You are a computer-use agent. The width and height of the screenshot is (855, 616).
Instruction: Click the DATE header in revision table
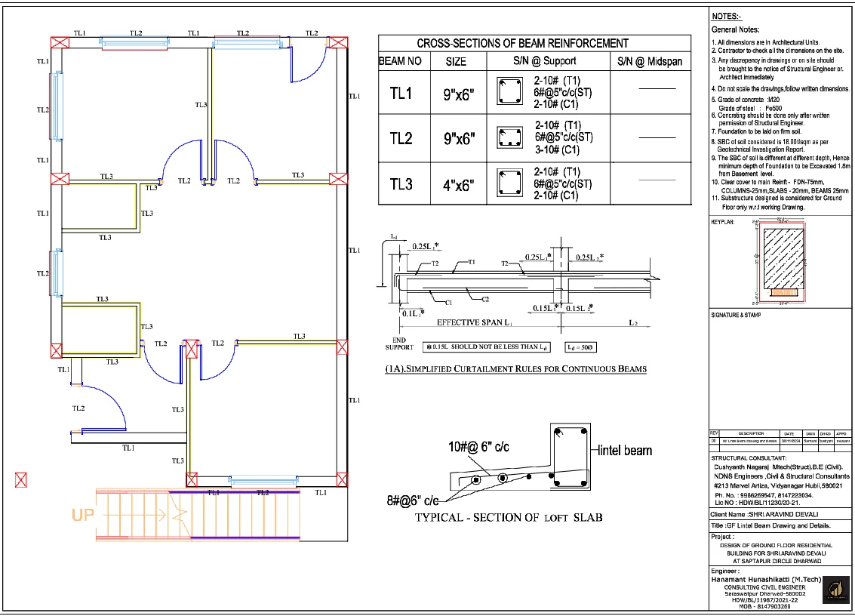point(789,434)
